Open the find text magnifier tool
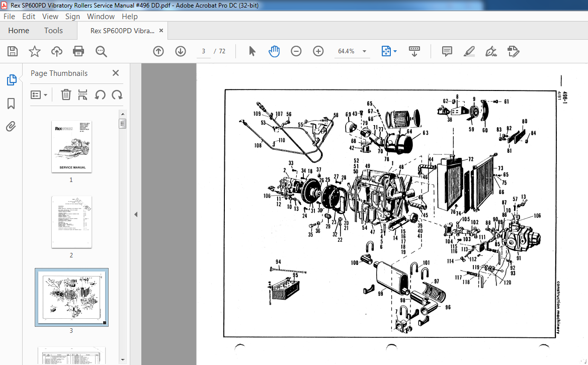The width and height of the screenshot is (588, 365). pyautogui.click(x=101, y=51)
